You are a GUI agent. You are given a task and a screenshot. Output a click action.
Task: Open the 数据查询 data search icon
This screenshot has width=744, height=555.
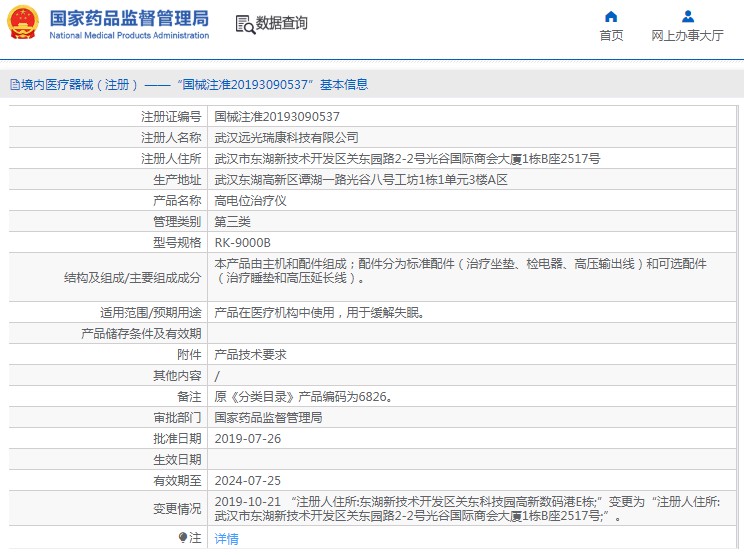pyautogui.click(x=245, y=24)
